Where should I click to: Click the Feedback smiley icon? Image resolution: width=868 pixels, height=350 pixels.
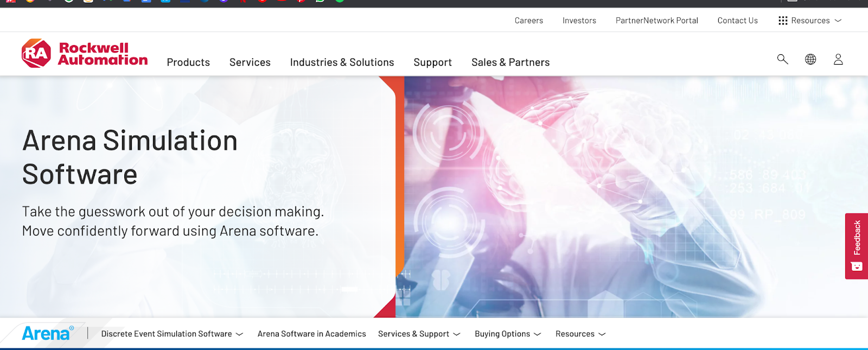(x=857, y=266)
